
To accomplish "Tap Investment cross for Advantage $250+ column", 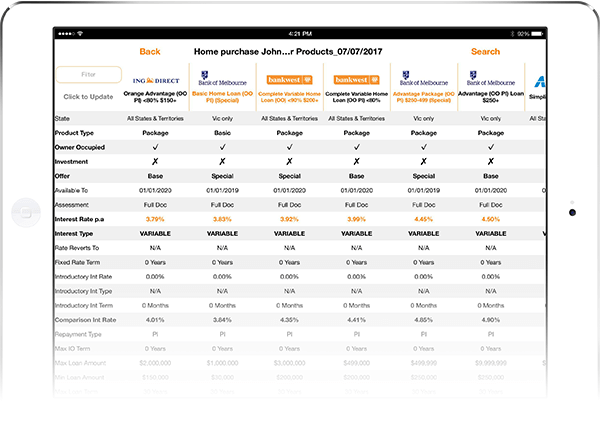I will 491,161.
